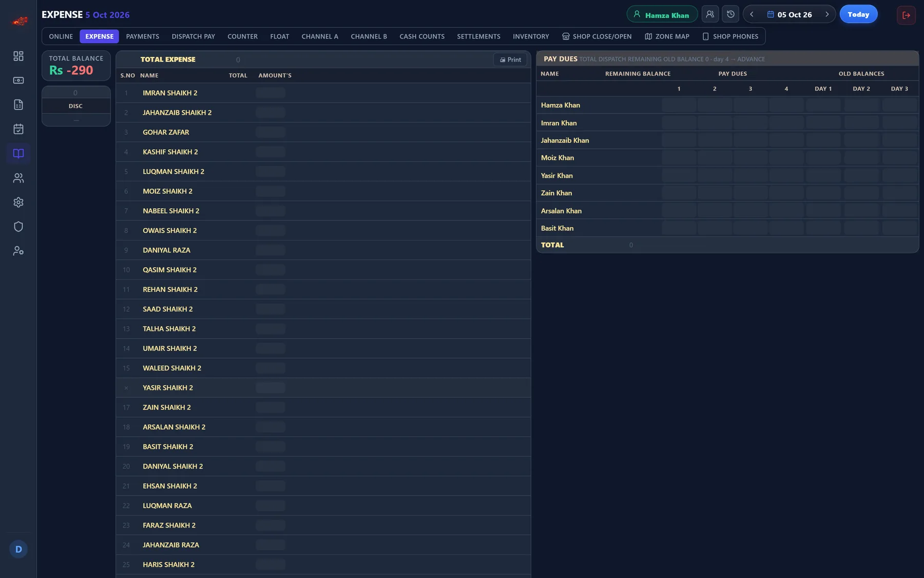Go to previous date with left chevron

752,14
